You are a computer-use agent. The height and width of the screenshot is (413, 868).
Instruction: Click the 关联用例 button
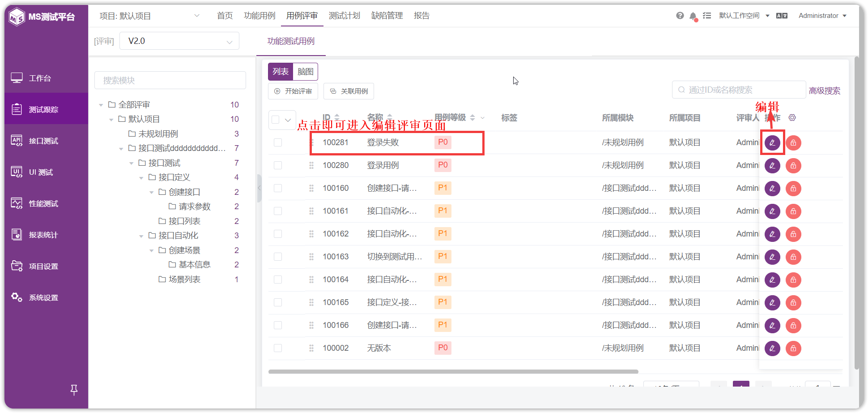pyautogui.click(x=349, y=91)
